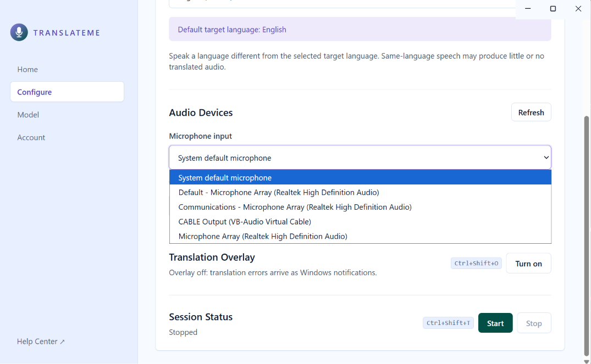Close the TranslateMe window
The image size is (591, 364).
pos(578,9)
